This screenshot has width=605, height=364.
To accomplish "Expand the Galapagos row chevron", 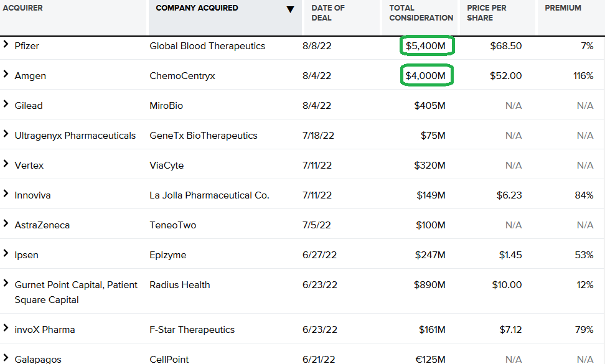I will click(x=6, y=358).
